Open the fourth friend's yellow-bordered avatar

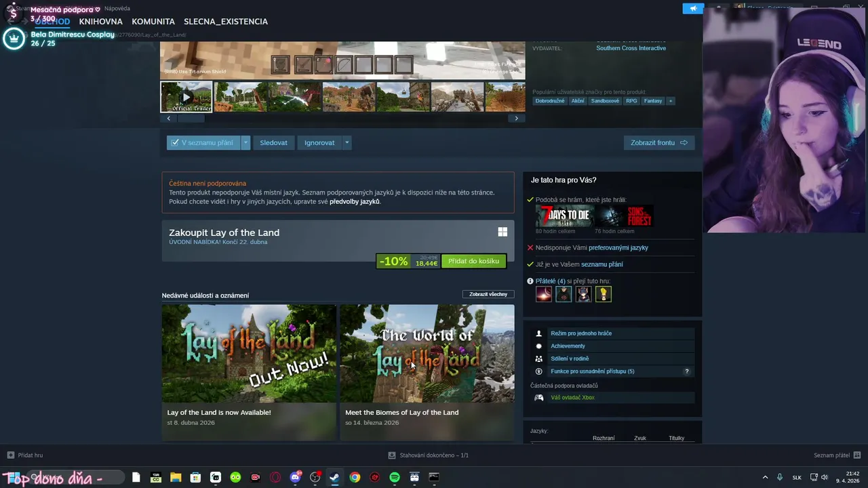pos(603,294)
